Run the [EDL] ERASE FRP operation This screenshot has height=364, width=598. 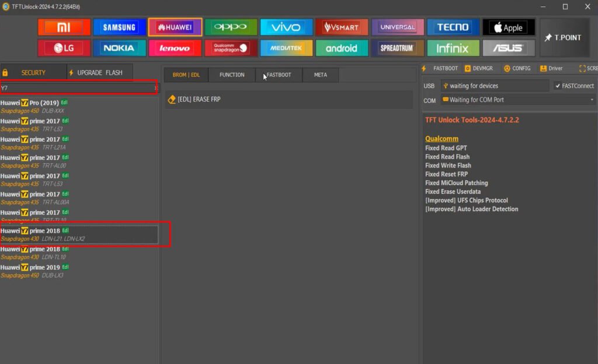click(x=288, y=99)
